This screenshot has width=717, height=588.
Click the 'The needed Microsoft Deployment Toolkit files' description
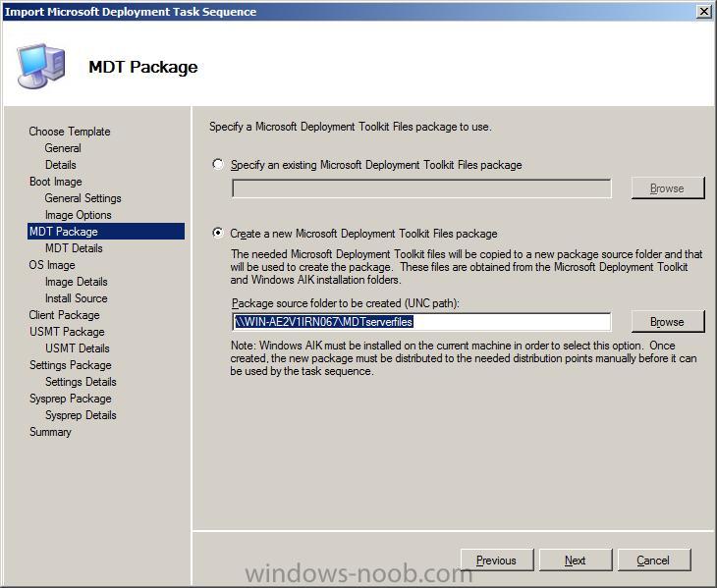click(467, 267)
